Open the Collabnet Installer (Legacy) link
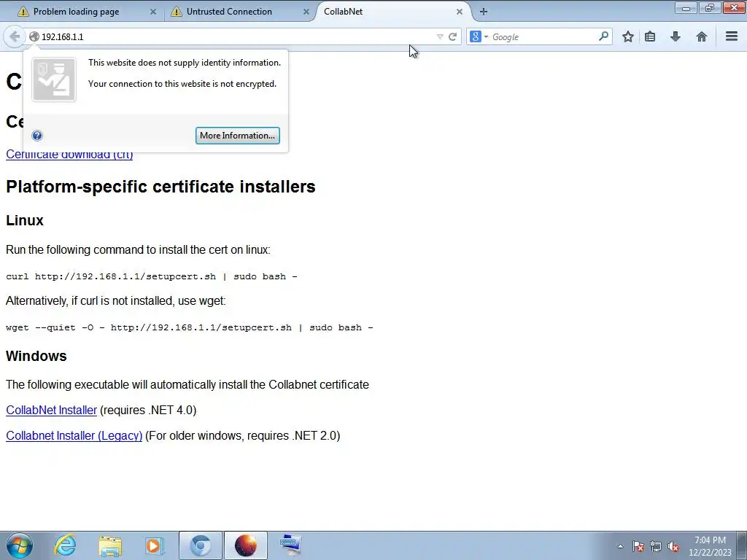This screenshot has width=747, height=560. [x=74, y=436]
